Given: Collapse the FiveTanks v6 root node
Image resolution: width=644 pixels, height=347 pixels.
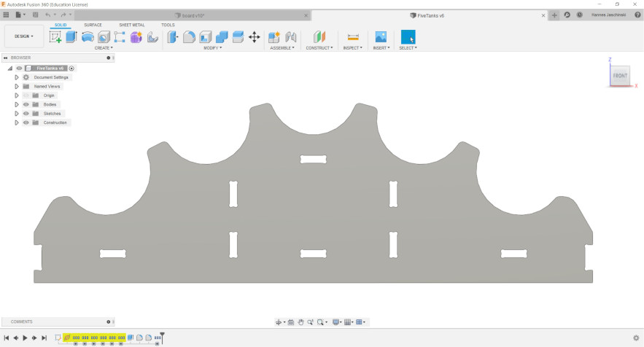Looking at the screenshot, I should click(10, 69).
